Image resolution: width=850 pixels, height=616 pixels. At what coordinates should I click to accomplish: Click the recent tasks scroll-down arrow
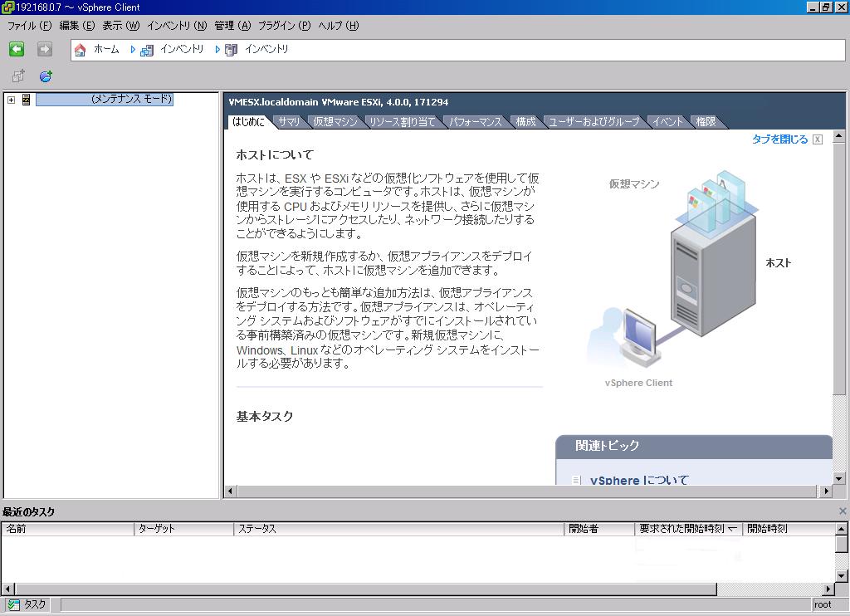tap(842, 576)
